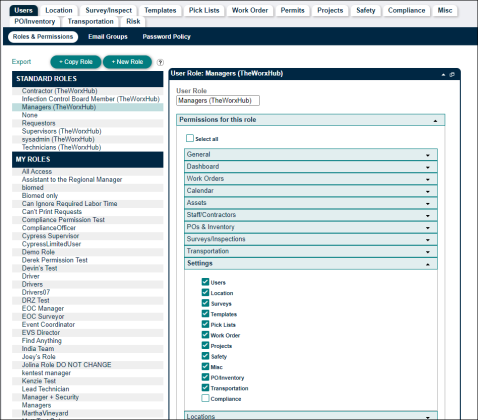Collapse the Settings permissions section
The height and width of the screenshot is (420, 478).
click(x=311, y=263)
